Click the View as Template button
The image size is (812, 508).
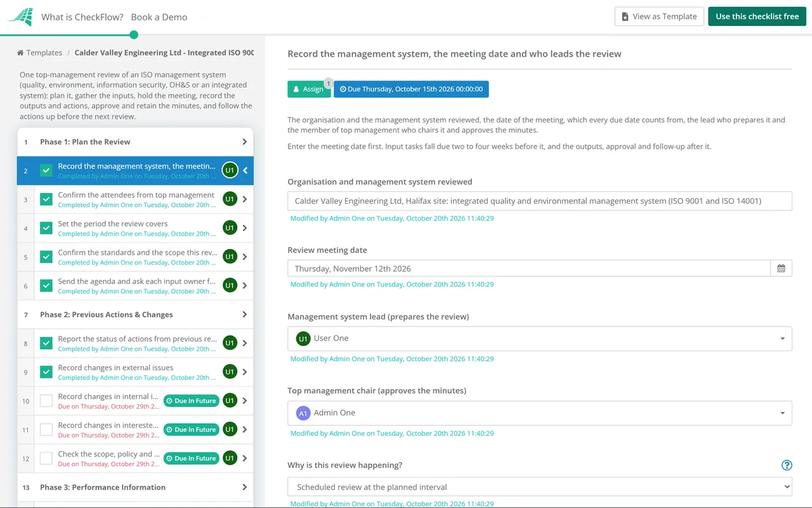[x=659, y=17]
